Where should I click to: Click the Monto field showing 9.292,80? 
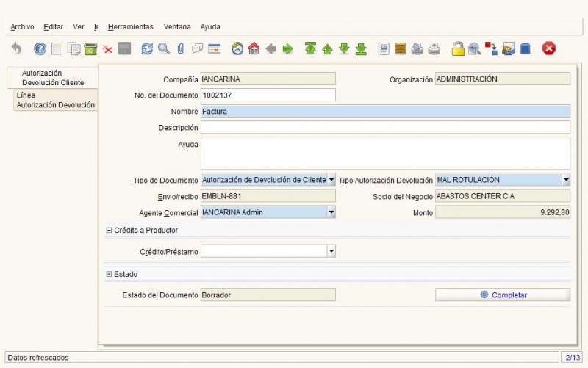click(503, 212)
